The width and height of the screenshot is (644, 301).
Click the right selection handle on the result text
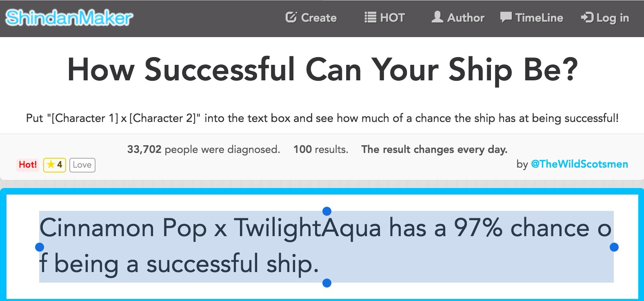[x=614, y=247]
